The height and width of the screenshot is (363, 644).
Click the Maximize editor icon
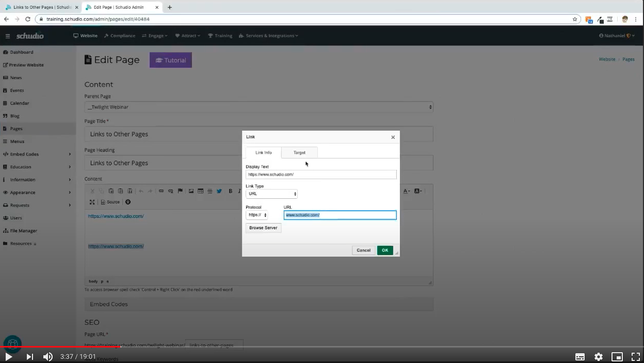click(92, 202)
